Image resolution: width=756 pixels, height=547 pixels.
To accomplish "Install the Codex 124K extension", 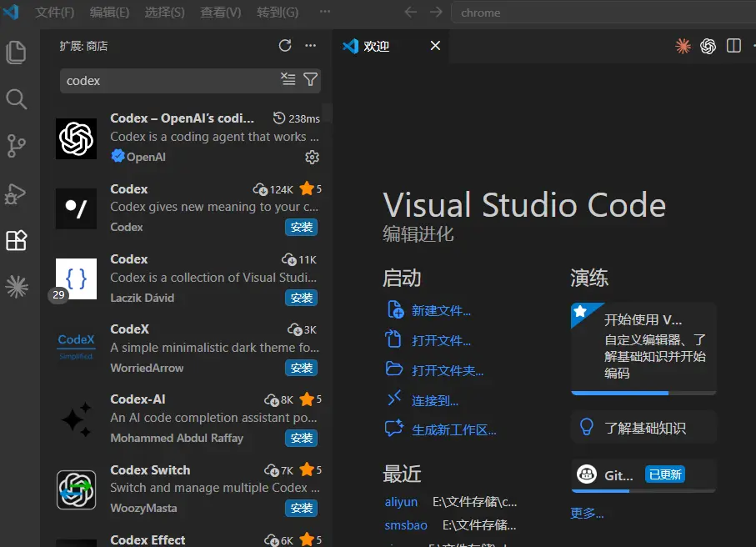I will coord(302,227).
